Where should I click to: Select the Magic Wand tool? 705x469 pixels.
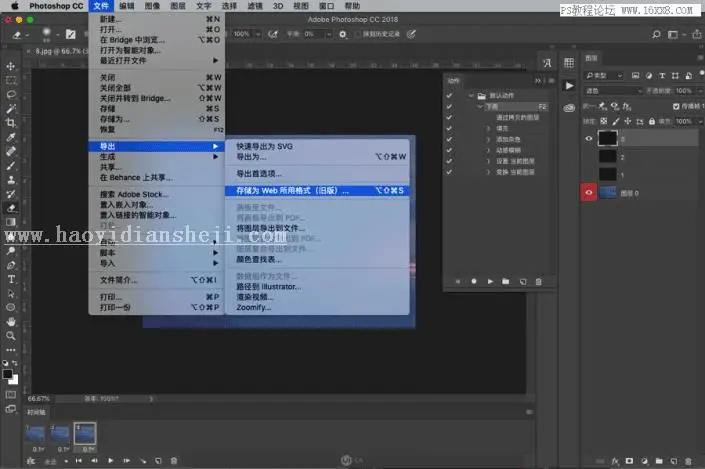(11, 108)
